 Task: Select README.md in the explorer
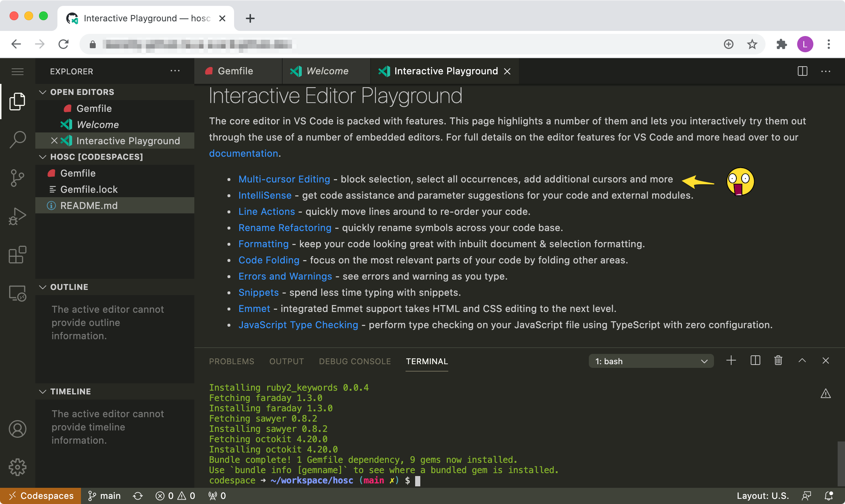(x=89, y=206)
